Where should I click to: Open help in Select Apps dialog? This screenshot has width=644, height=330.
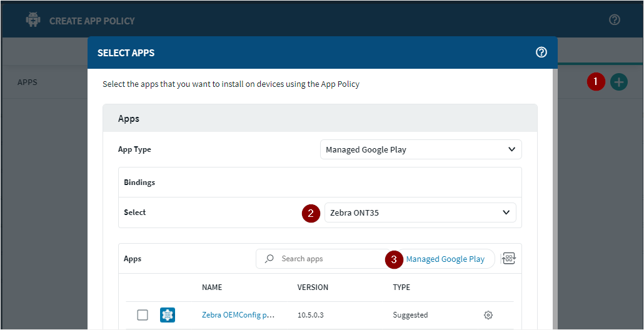click(x=541, y=52)
